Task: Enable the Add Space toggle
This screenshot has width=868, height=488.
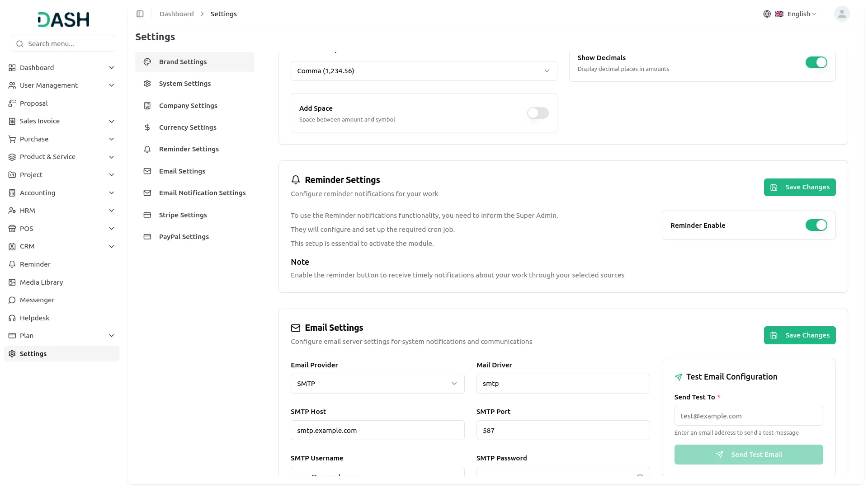Action: click(x=538, y=113)
